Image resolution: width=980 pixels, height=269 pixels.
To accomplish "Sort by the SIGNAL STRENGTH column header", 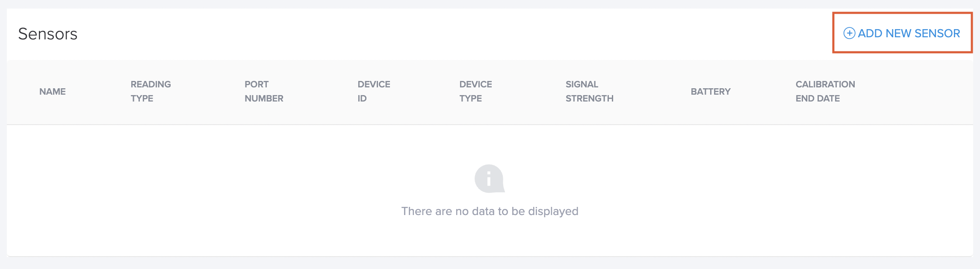I will tap(590, 91).
